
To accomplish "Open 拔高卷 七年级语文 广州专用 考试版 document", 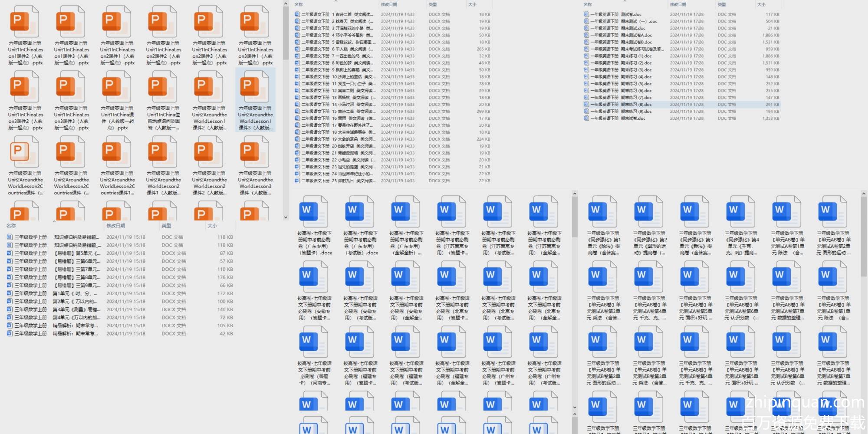I will click(x=544, y=342).
